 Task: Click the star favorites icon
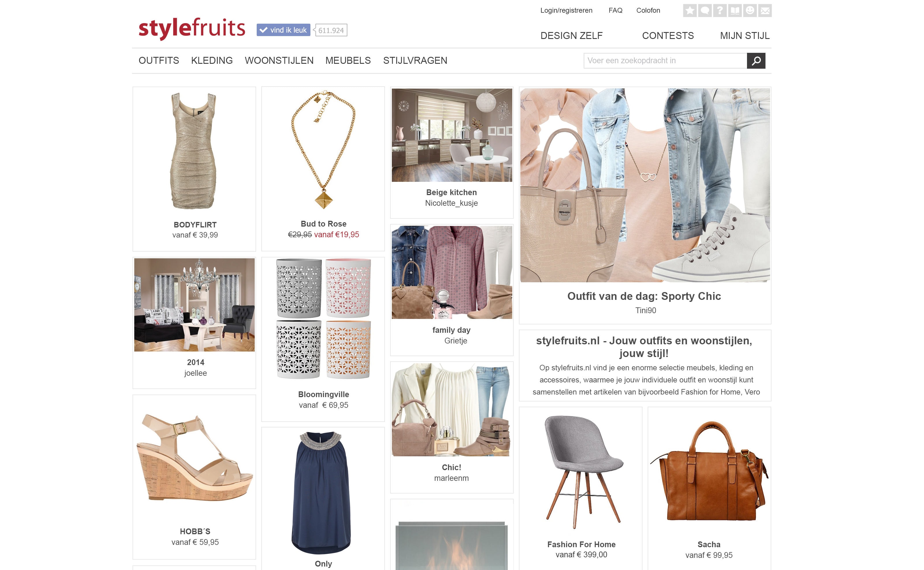(690, 11)
